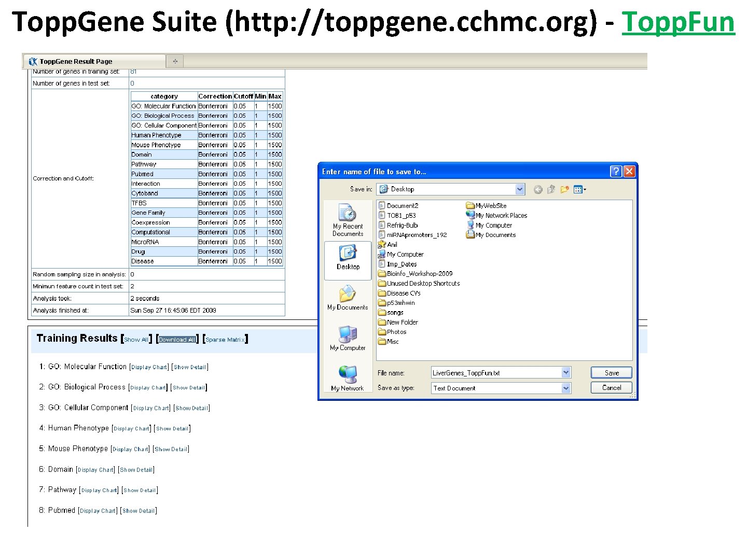Select My Network Places in file list

tap(496, 215)
